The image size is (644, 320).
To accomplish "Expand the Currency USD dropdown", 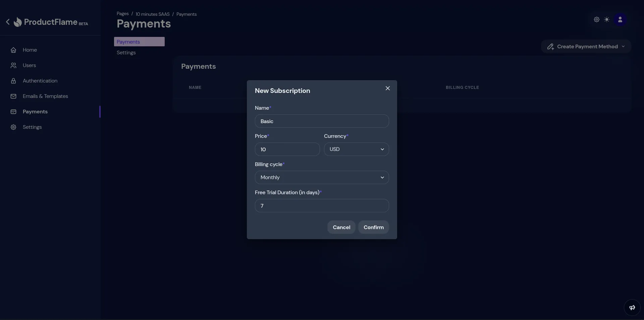I will click(x=356, y=149).
